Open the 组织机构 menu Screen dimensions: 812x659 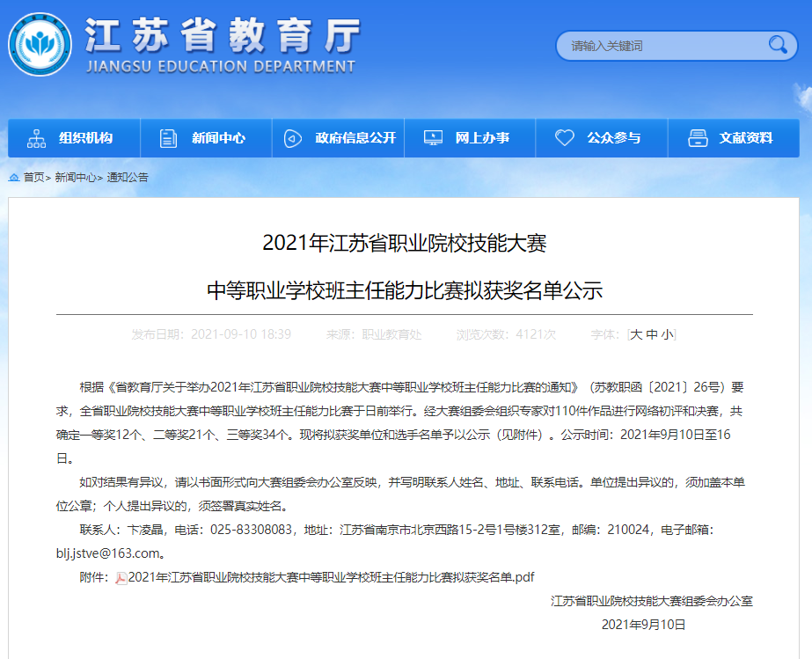[x=74, y=138]
